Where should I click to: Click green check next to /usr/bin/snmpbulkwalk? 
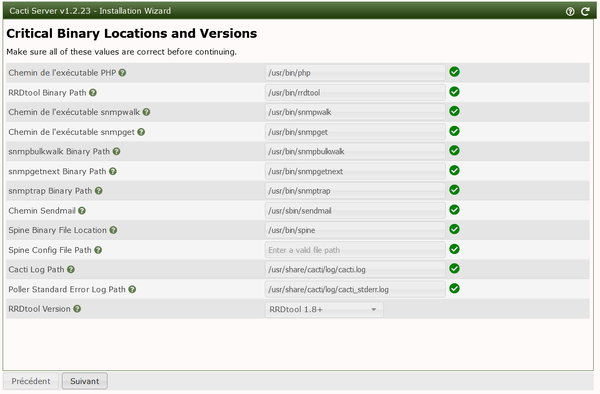(x=454, y=151)
